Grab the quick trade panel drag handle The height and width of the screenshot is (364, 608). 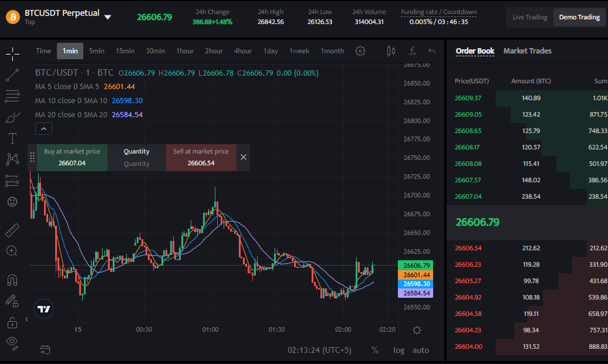tap(32, 157)
